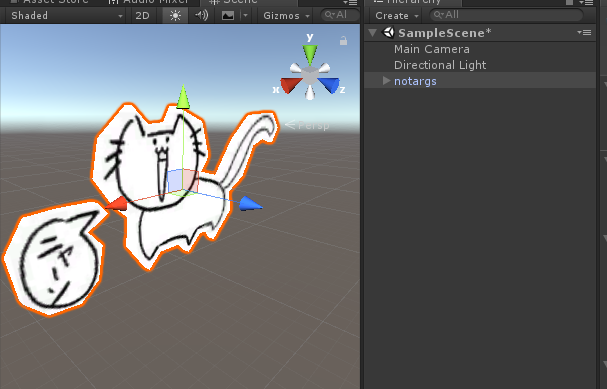
Task: Click the red X axis cone on orientation gizmo
Action: (290, 85)
